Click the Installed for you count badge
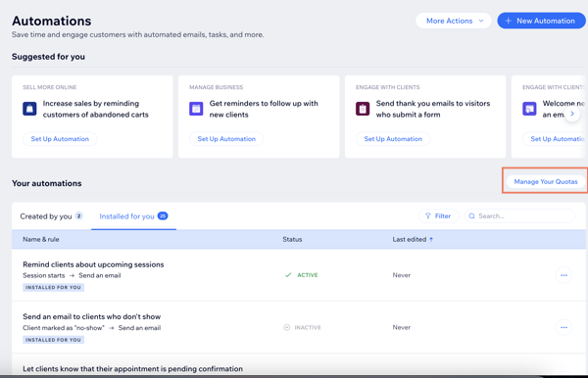The height and width of the screenshot is (378, 588). coord(163,215)
